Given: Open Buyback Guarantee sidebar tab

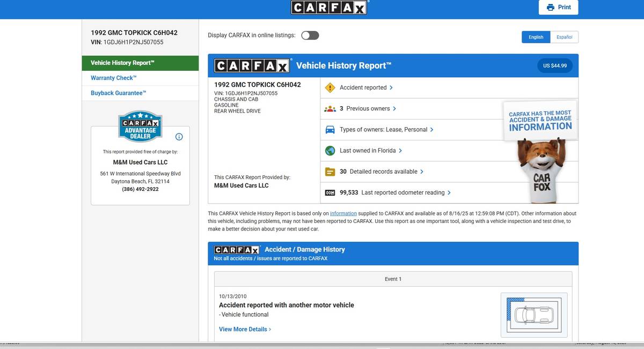Looking at the screenshot, I should [x=140, y=93].
